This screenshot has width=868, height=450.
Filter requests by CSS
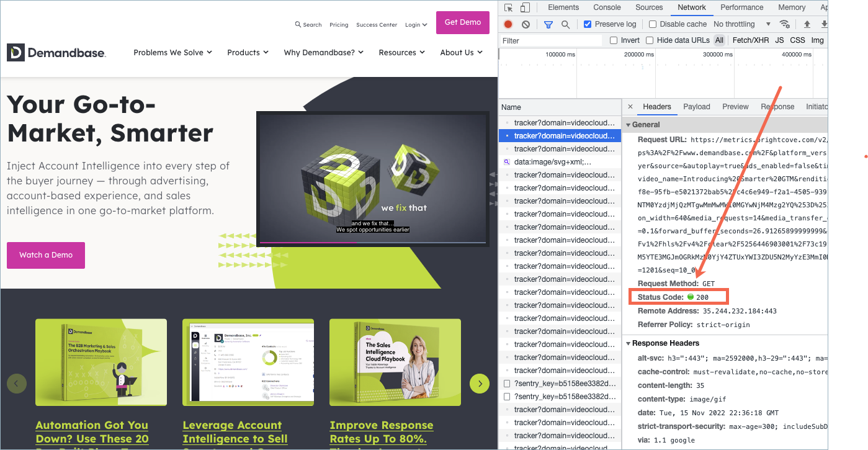tap(797, 40)
